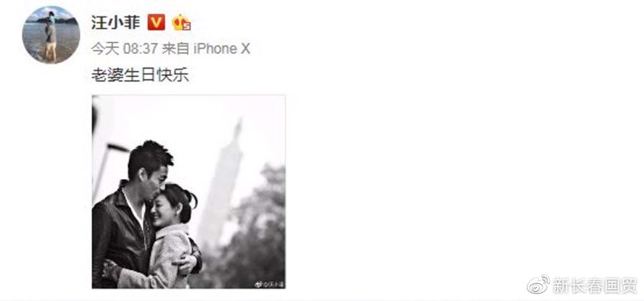Select the post text 老婆生日快乐
The height and width of the screenshot is (301, 644).
click(x=140, y=75)
